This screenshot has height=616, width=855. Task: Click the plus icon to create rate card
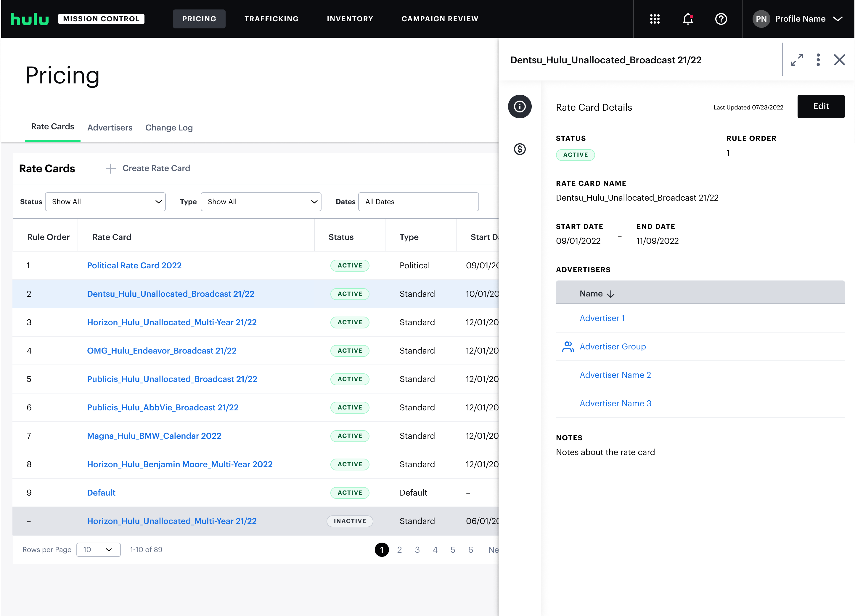tap(110, 168)
